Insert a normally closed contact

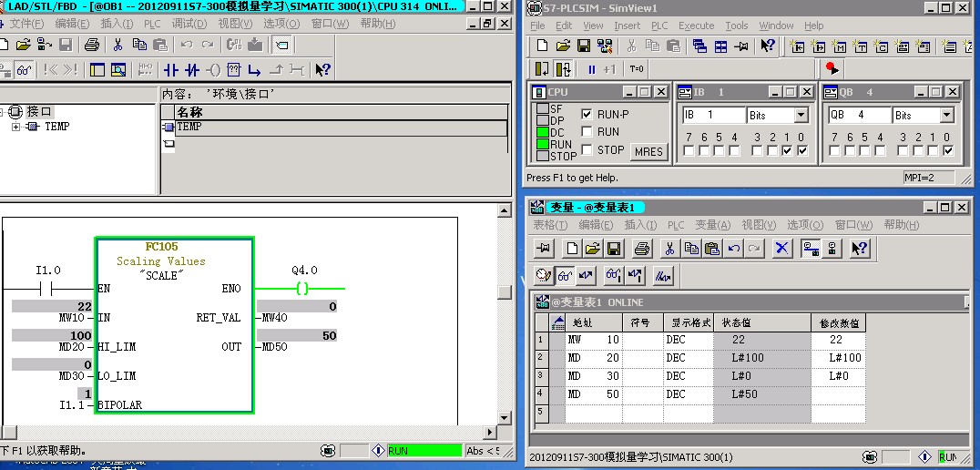coord(191,69)
